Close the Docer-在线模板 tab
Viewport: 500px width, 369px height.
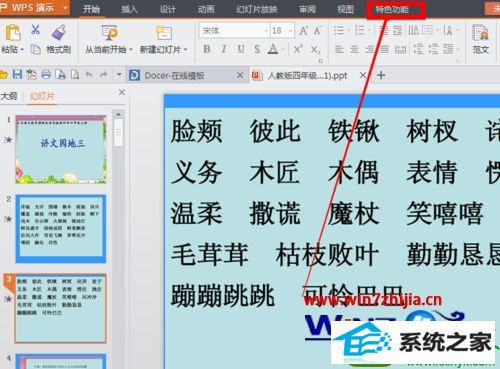point(240,76)
